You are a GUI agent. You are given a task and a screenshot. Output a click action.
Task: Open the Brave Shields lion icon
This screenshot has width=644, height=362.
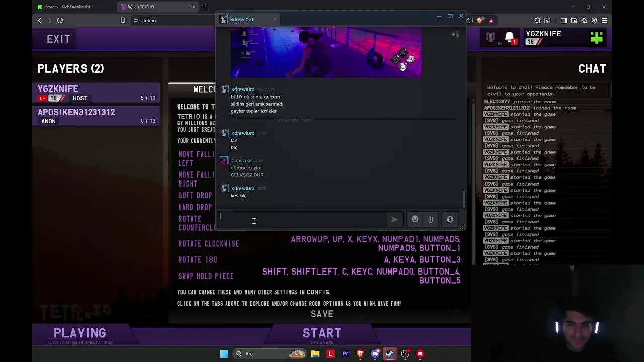tap(480, 20)
